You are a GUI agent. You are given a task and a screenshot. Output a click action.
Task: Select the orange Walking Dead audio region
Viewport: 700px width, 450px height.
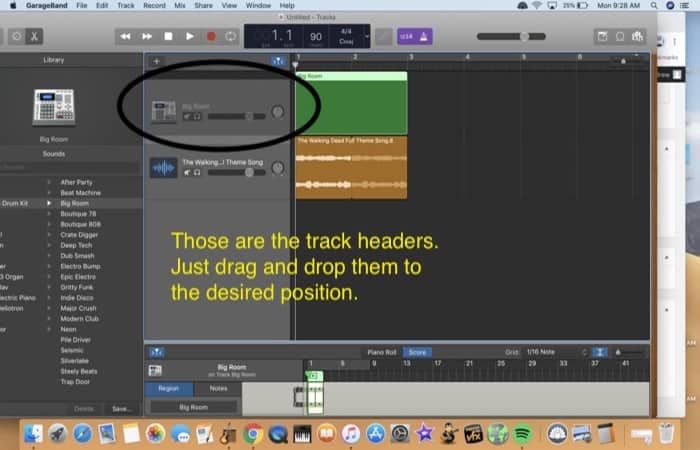351,167
